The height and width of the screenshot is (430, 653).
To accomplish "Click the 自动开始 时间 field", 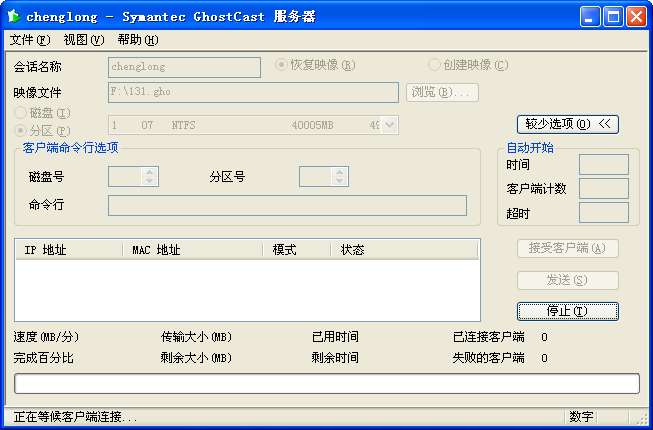I will (x=603, y=164).
